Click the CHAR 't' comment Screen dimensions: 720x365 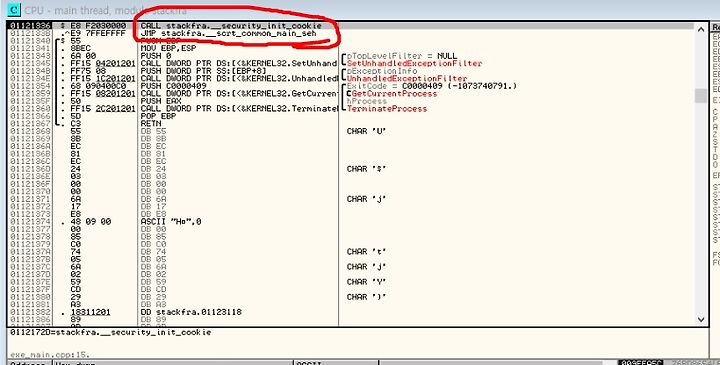click(x=366, y=252)
